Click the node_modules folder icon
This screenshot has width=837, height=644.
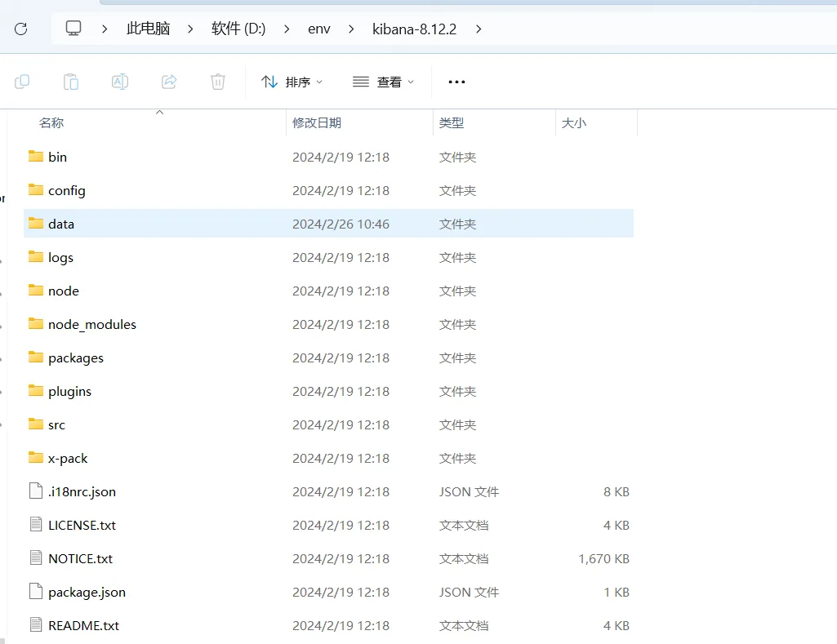(x=36, y=324)
